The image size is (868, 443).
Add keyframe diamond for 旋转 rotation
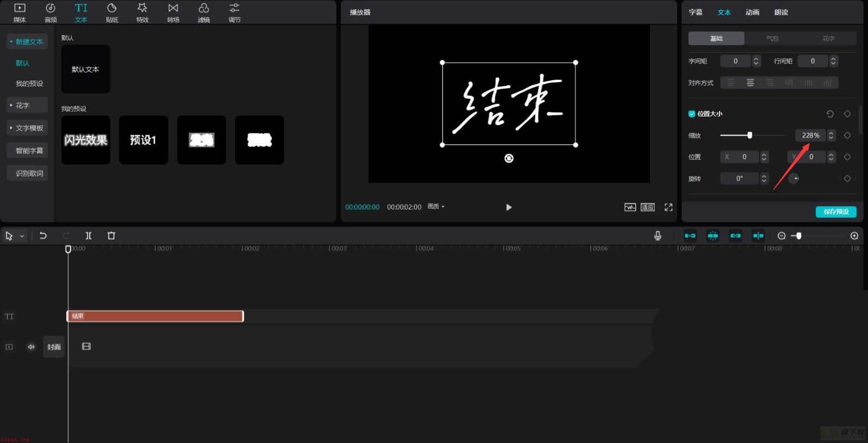847,178
